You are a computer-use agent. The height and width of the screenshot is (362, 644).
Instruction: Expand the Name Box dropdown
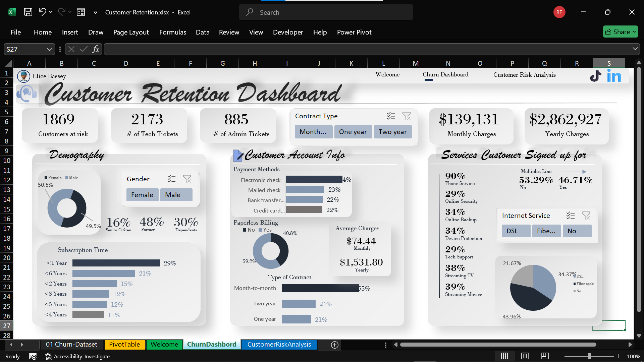pyautogui.click(x=49, y=49)
